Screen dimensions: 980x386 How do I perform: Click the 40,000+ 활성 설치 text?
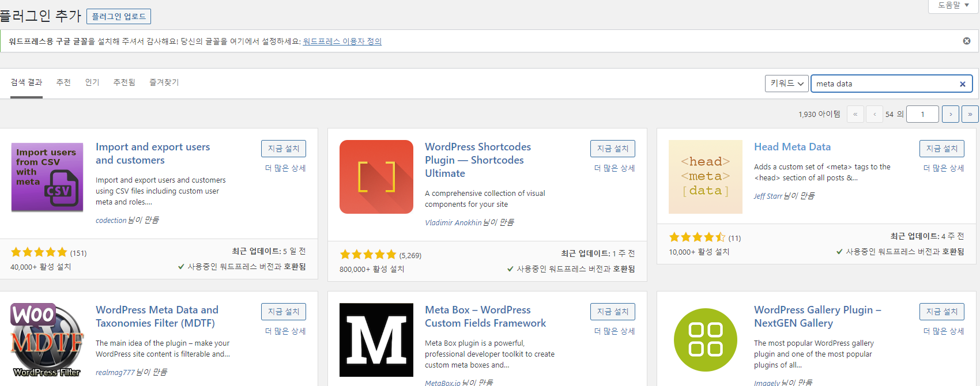41,267
